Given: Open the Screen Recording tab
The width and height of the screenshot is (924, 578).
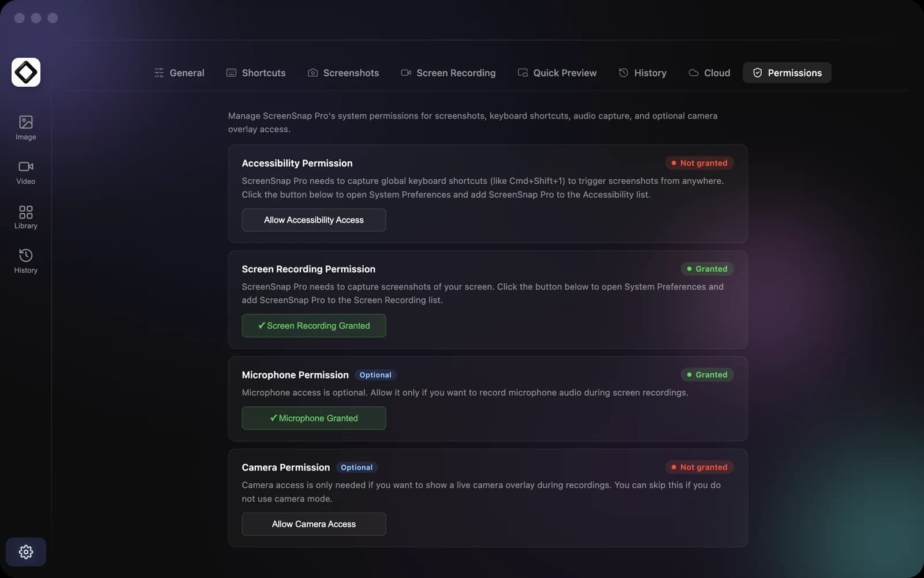Looking at the screenshot, I should pyautogui.click(x=448, y=73).
